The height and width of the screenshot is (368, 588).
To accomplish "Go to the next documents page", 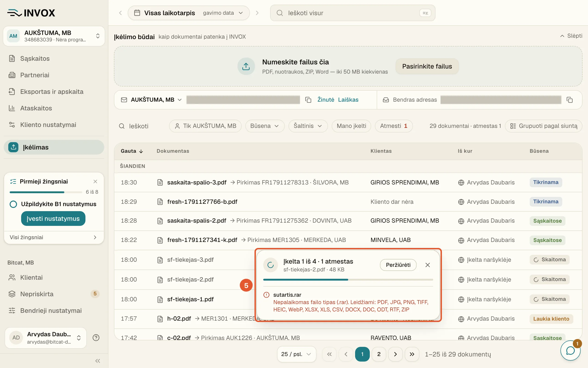I will pyautogui.click(x=395, y=354).
